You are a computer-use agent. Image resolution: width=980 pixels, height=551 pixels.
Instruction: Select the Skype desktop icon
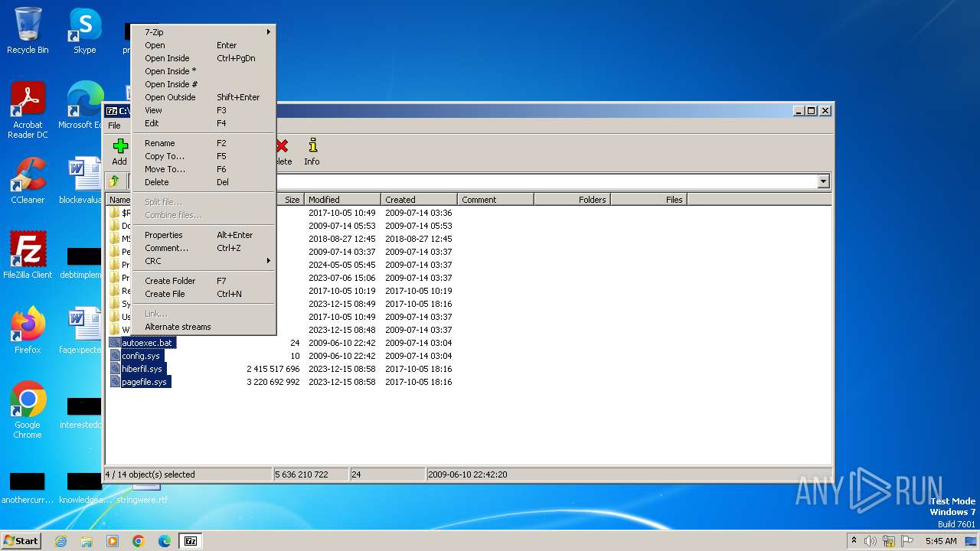click(84, 31)
